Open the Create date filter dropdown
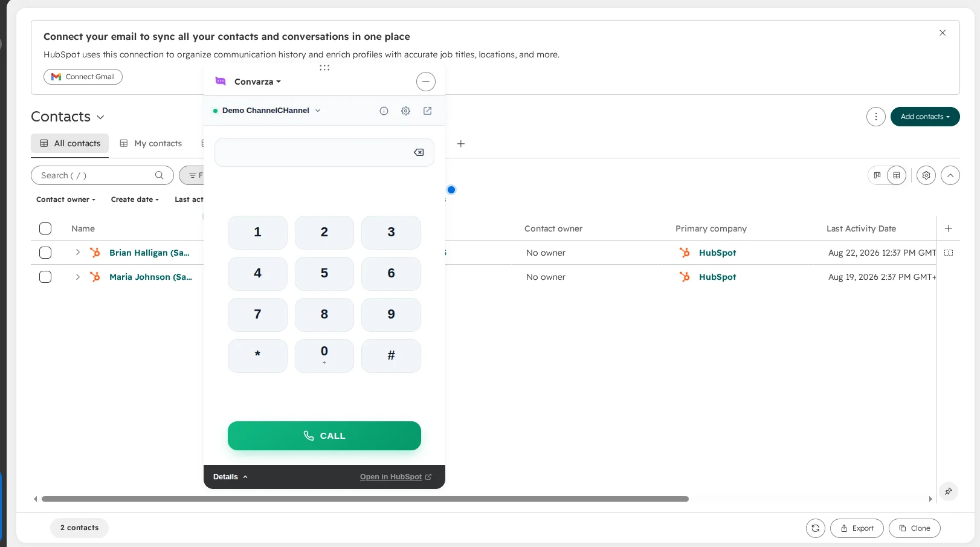Viewport: 980px width, 547px height. (135, 199)
